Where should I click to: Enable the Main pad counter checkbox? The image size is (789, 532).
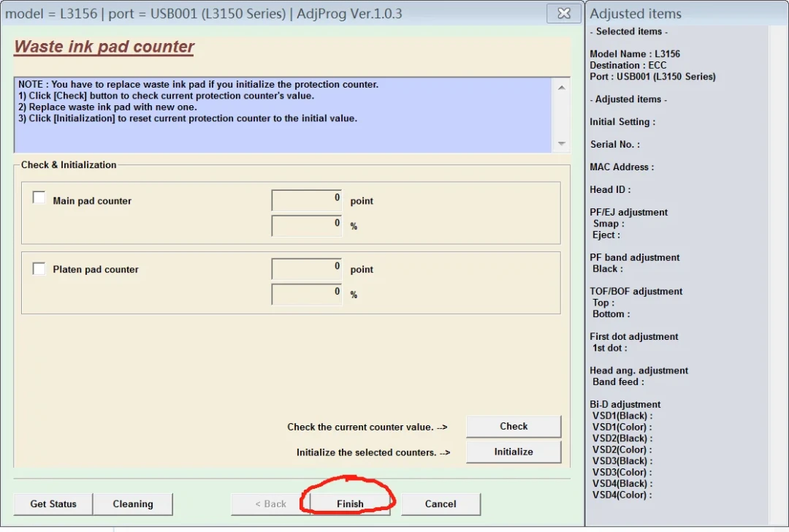[x=39, y=197]
